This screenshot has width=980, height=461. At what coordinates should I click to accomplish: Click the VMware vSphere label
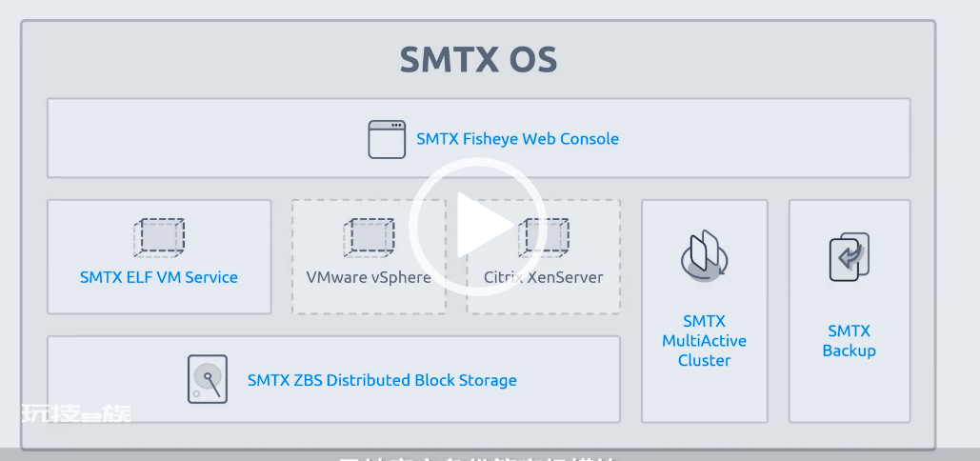click(369, 277)
